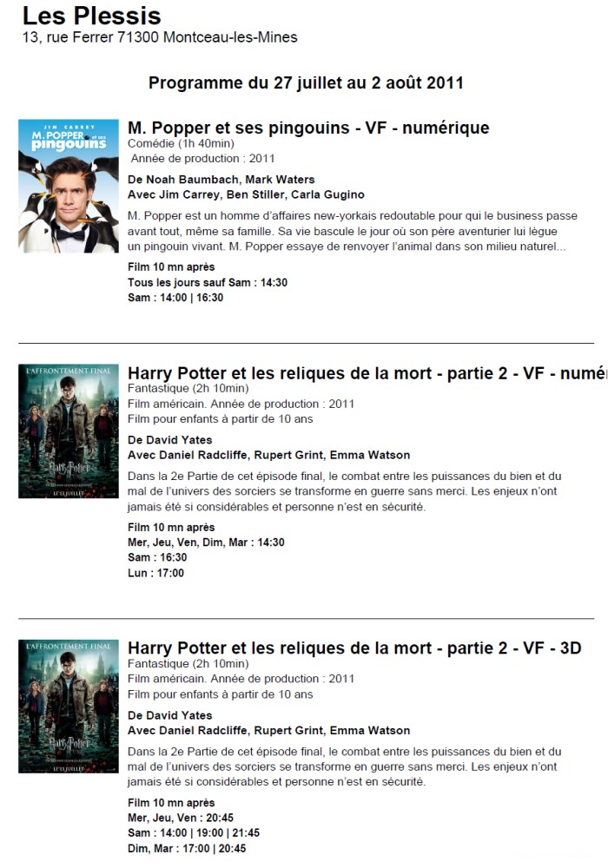Click the Comédie (1h 40min) genre line
The width and height of the screenshot is (608, 868).
pos(181,143)
